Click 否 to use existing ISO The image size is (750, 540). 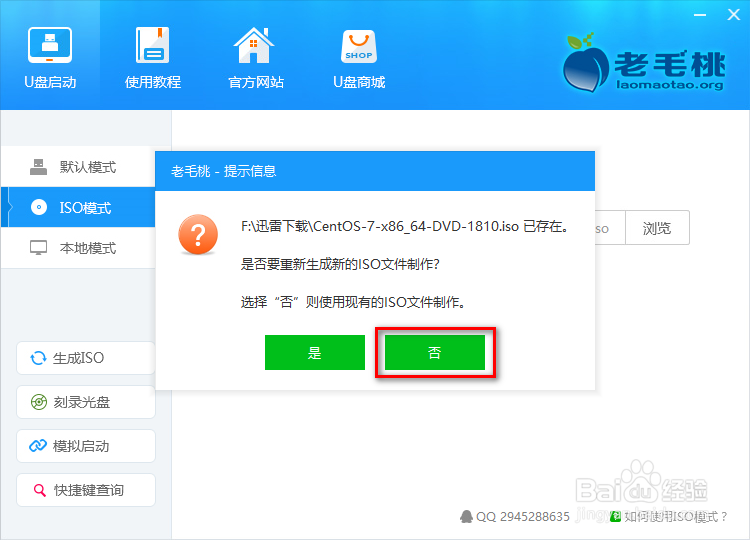435,353
